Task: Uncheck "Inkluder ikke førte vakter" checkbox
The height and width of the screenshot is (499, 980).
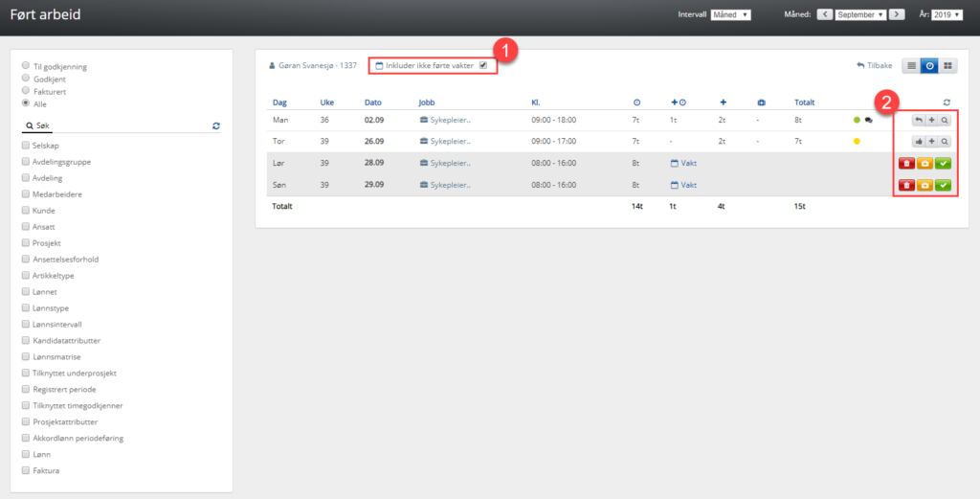Action: coord(483,66)
